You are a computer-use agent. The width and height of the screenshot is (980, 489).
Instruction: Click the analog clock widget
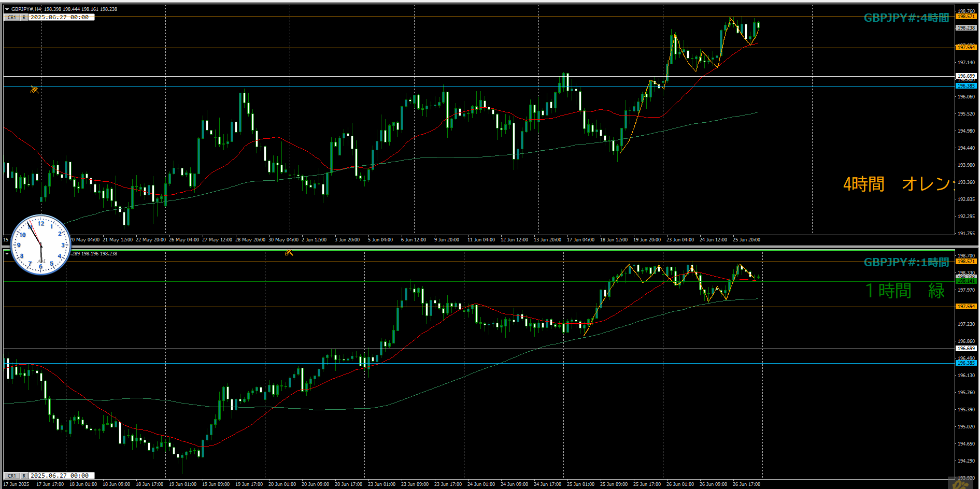tap(41, 244)
